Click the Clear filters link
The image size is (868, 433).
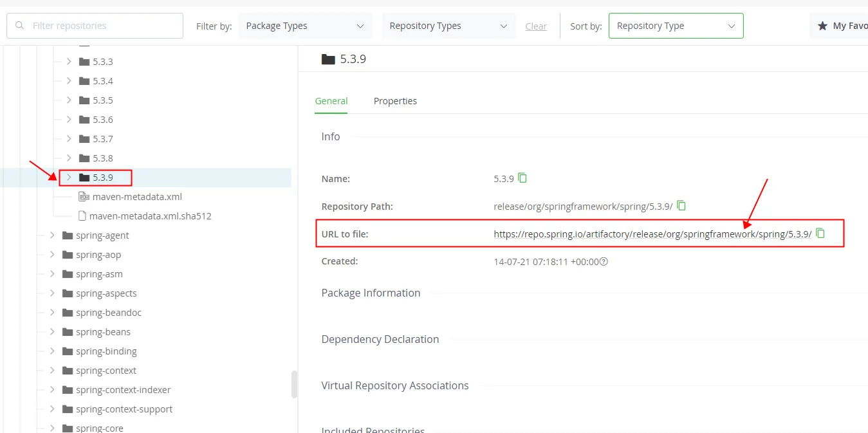click(536, 26)
